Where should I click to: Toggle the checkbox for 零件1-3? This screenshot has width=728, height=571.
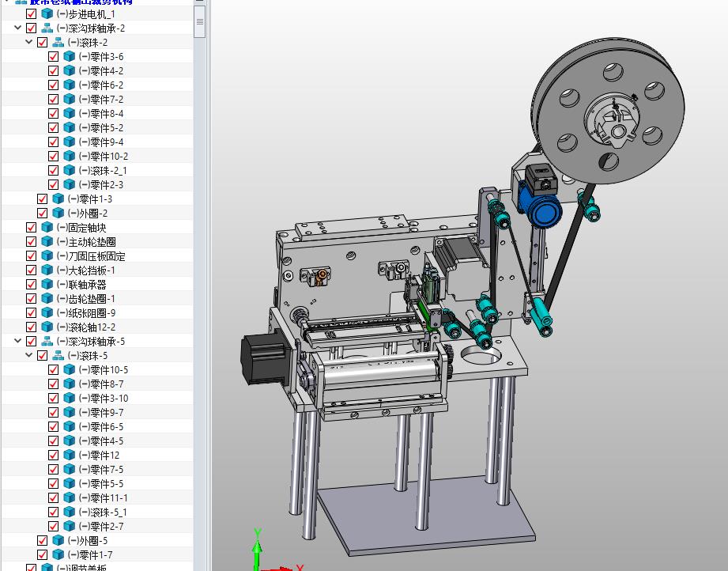(42, 199)
